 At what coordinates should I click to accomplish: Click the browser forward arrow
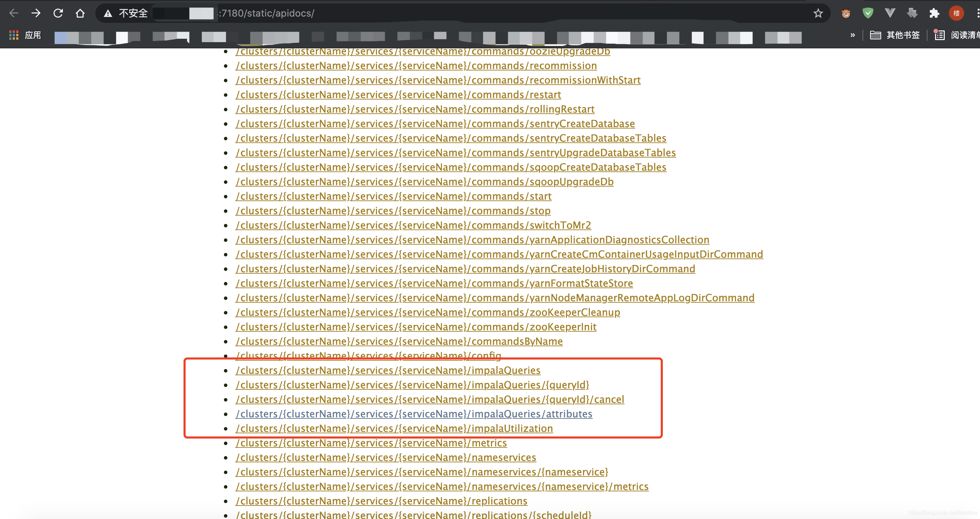[x=36, y=13]
